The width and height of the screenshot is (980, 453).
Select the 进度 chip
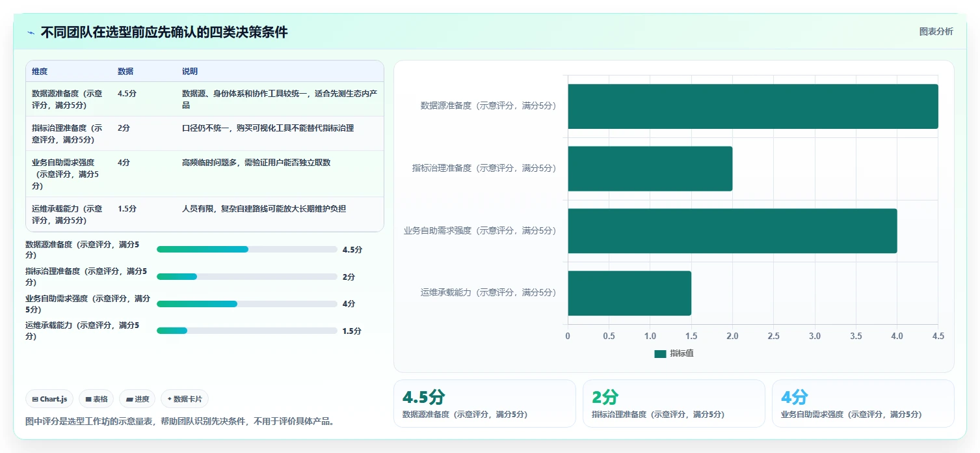[137, 399]
